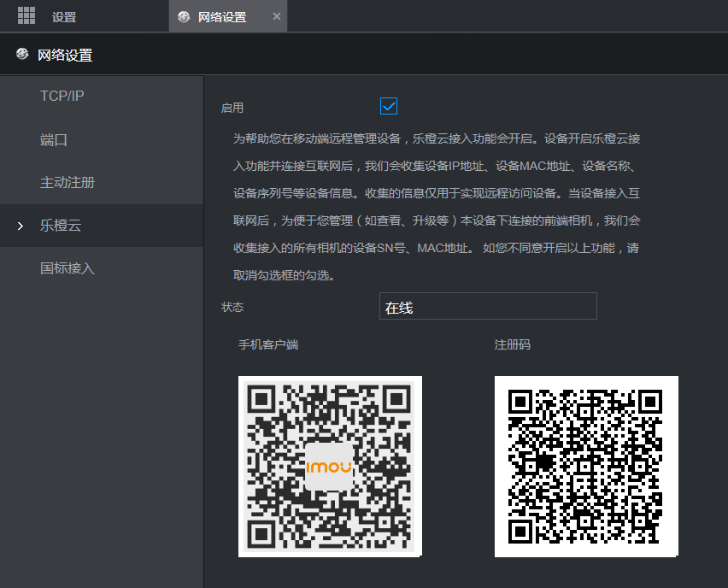
Task: Open TCP/IP settings in sidebar
Action: tap(62, 96)
